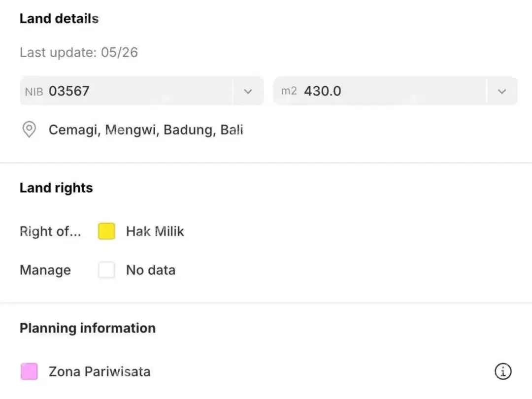Expand the m2 430.0 dropdown chevron

point(502,91)
